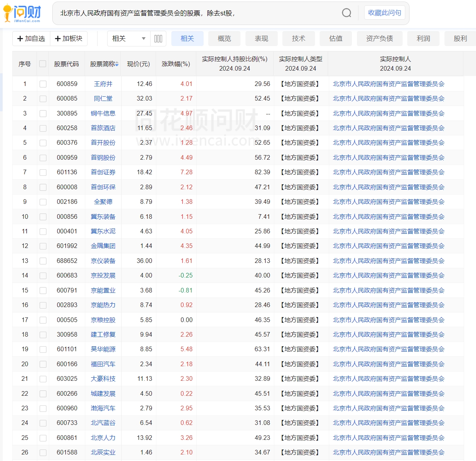Click the 涨跌幅(%) column header
This screenshot has height=461, width=476.
[x=176, y=64]
